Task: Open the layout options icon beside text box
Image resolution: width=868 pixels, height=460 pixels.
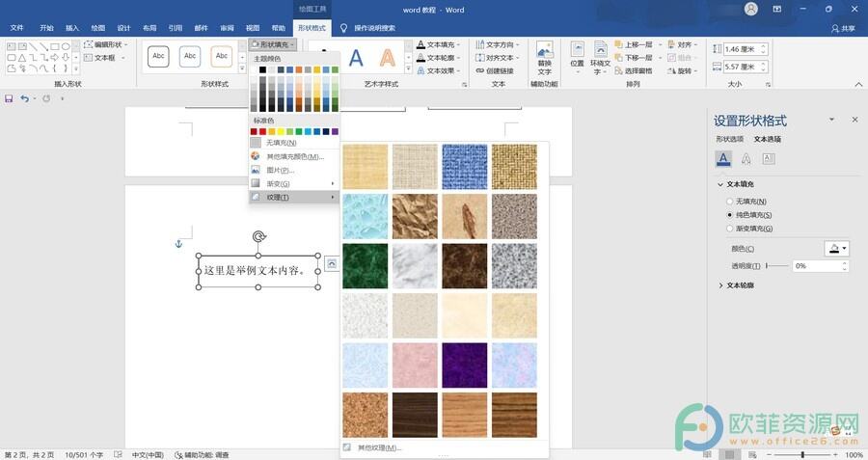Action: click(x=331, y=262)
